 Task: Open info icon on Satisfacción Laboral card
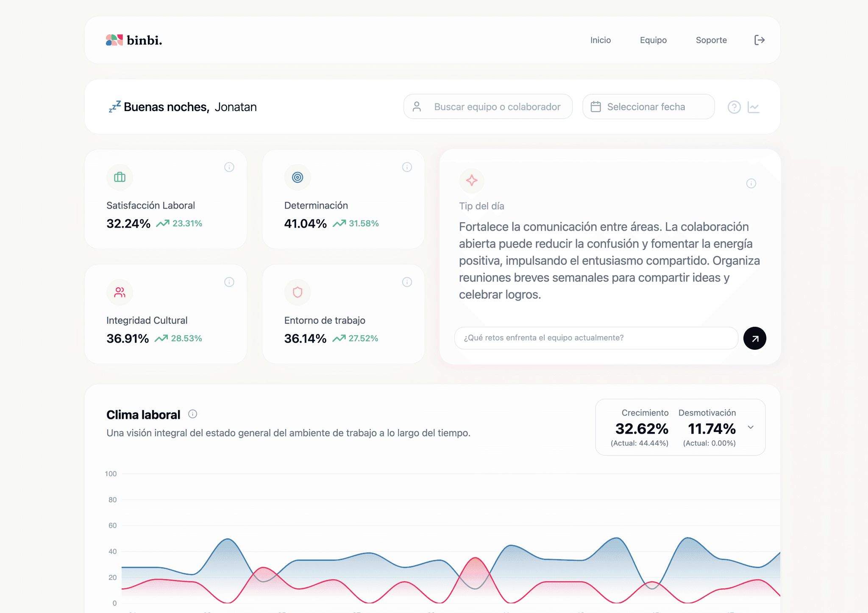pos(229,167)
